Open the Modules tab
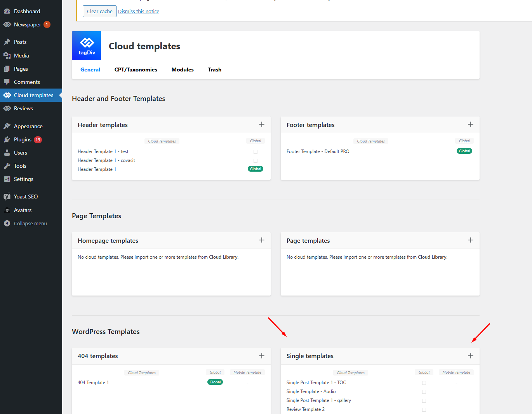532x414 pixels. coord(183,70)
